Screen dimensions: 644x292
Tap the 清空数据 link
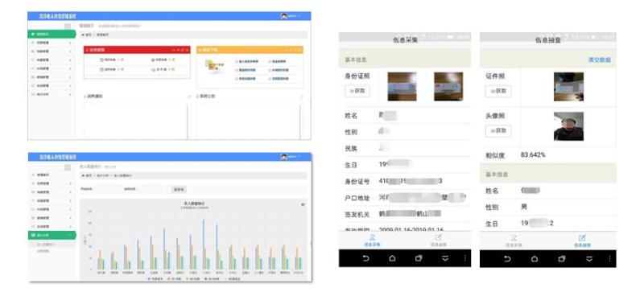tap(599, 60)
